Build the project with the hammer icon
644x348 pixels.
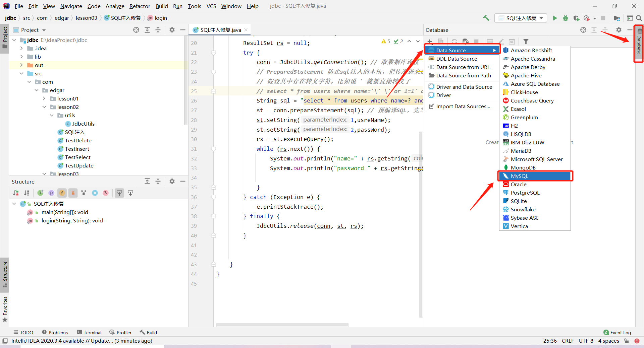[486, 18]
